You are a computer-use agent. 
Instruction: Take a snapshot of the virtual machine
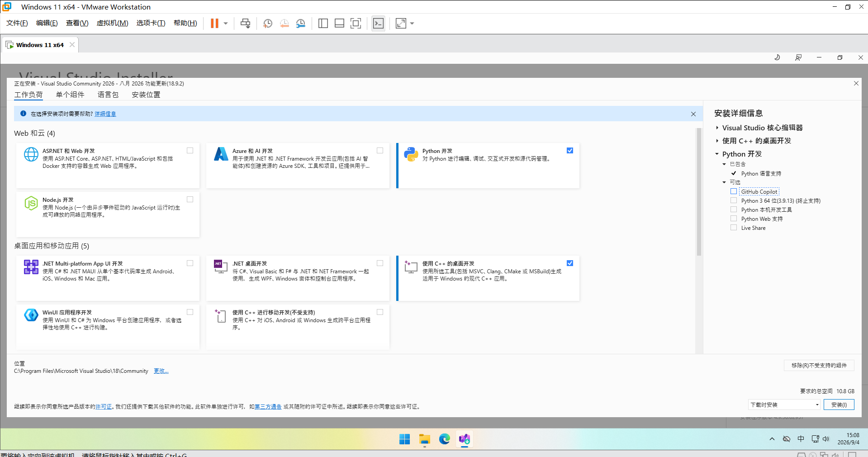(x=268, y=23)
